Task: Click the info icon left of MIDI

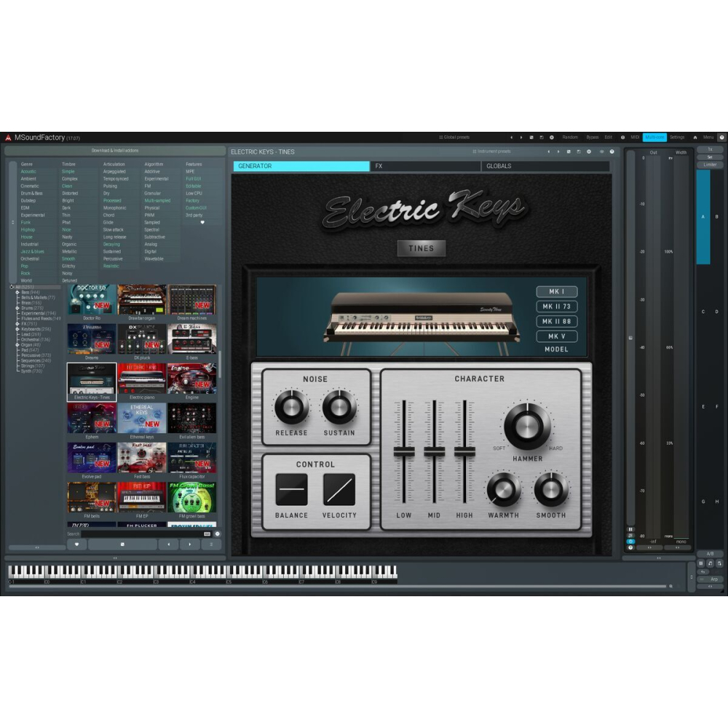Action: [x=622, y=138]
